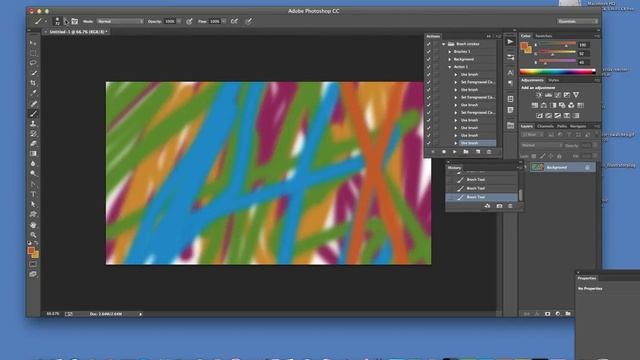Switch to the Navigator tab
This screenshot has width=640, height=360.
(578, 127)
